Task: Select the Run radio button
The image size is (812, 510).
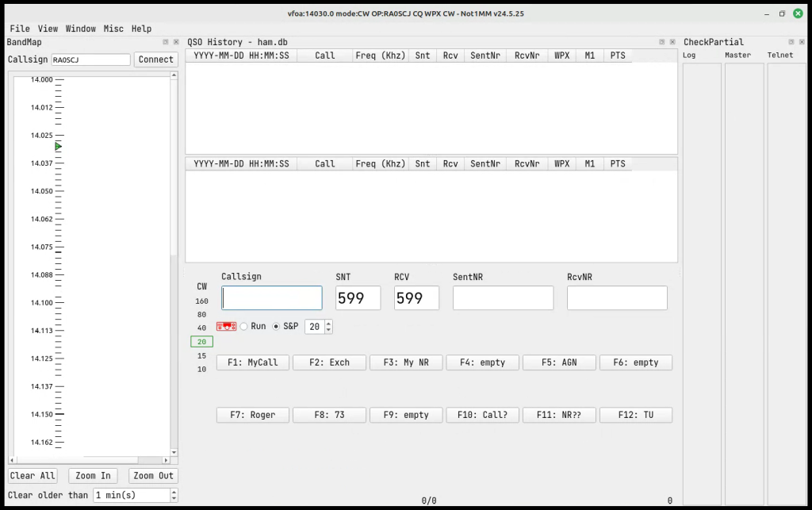Action: click(244, 326)
